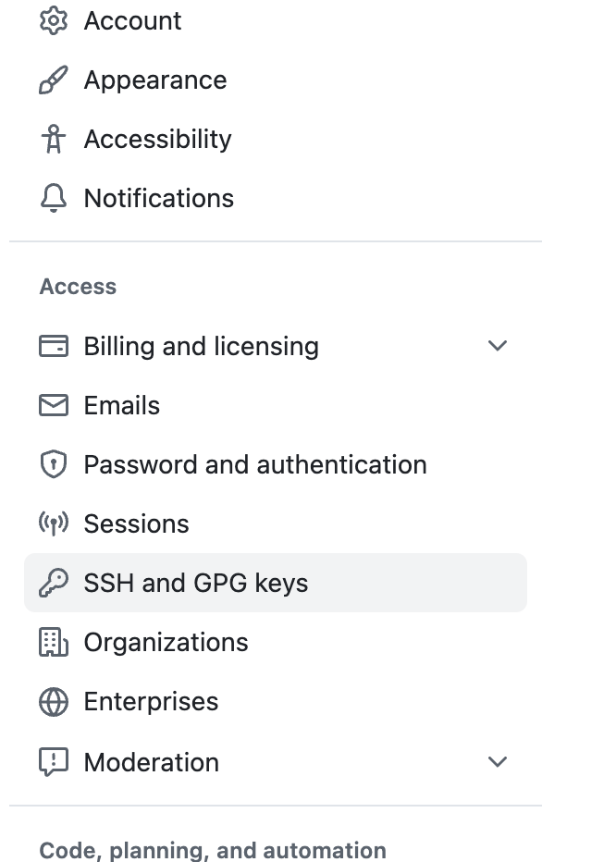Click the bell icon for Notifications
The image size is (616, 862).
[54, 199]
